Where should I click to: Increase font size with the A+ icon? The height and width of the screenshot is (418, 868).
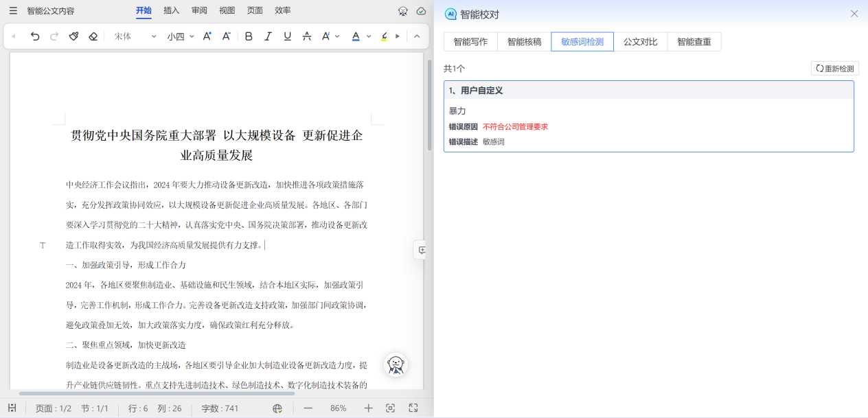pos(207,36)
